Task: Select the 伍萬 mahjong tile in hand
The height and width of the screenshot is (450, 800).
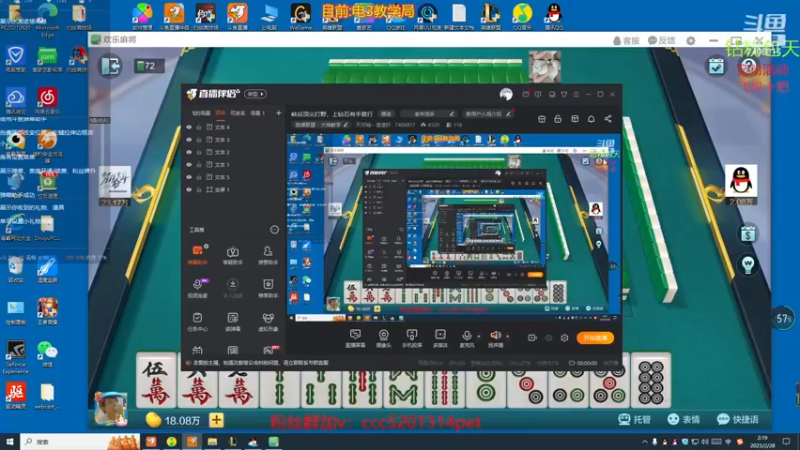Action: [155, 380]
